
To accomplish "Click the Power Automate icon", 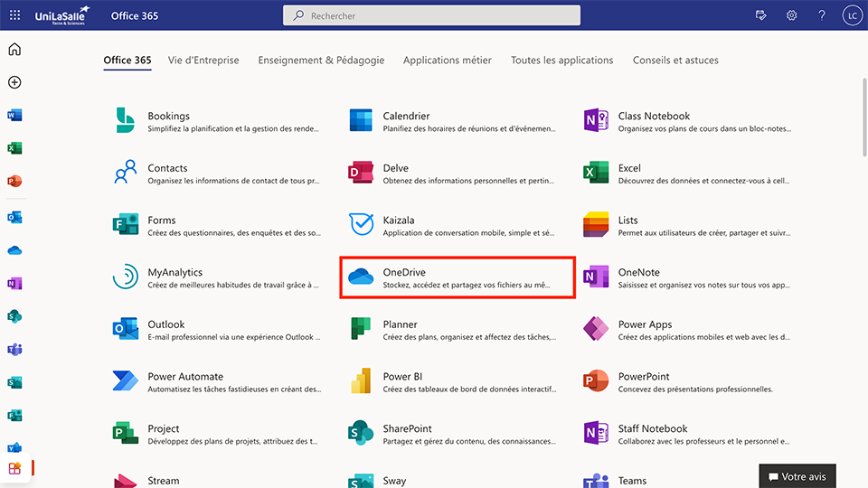I will (x=125, y=380).
